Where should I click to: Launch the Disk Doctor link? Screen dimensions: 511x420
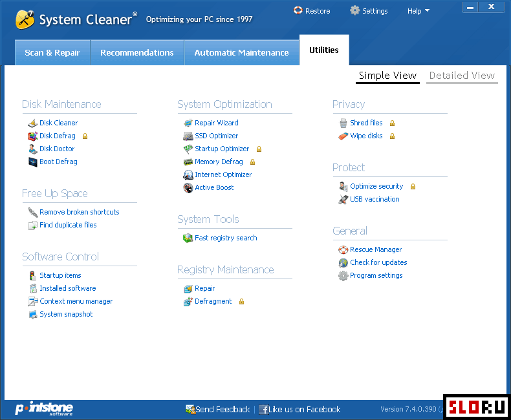57,149
